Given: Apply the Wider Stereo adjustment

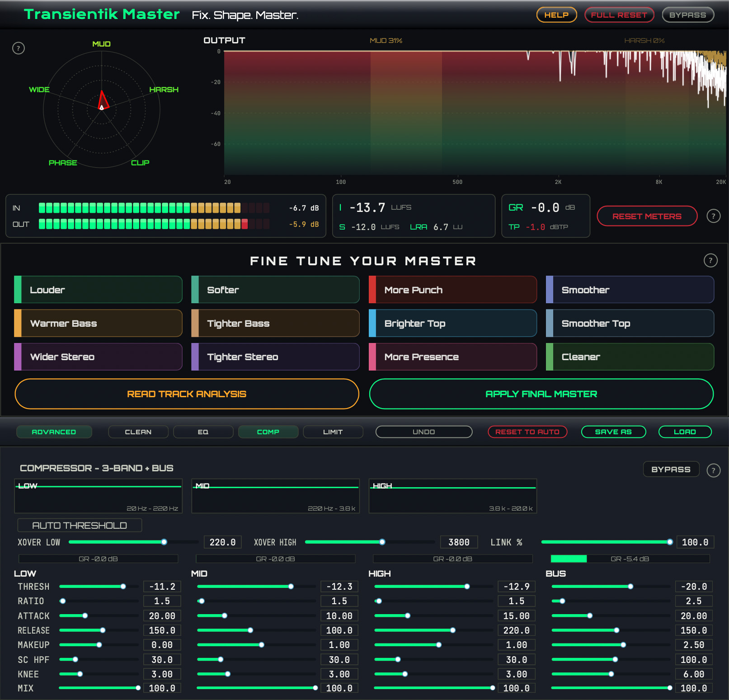Looking at the screenshot, I should tap(98, 357).
